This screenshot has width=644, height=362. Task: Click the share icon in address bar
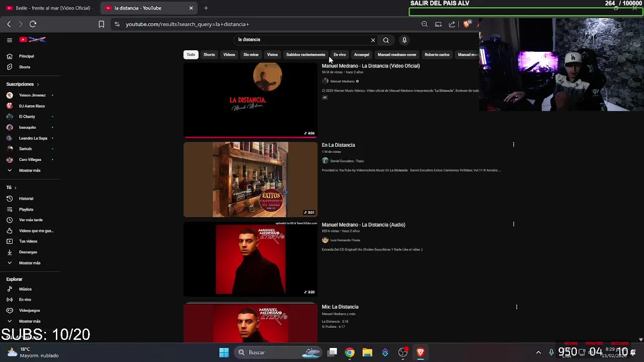click(x=452, y=24)
